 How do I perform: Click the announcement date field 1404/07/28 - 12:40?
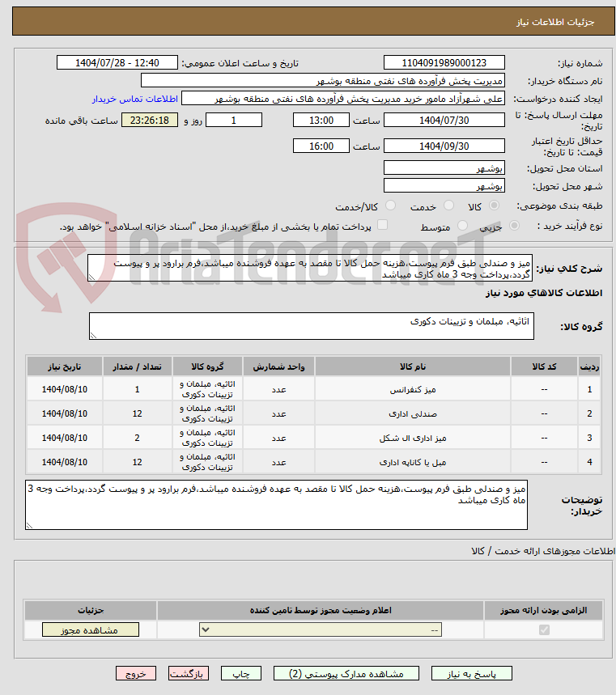coord(117,63)
